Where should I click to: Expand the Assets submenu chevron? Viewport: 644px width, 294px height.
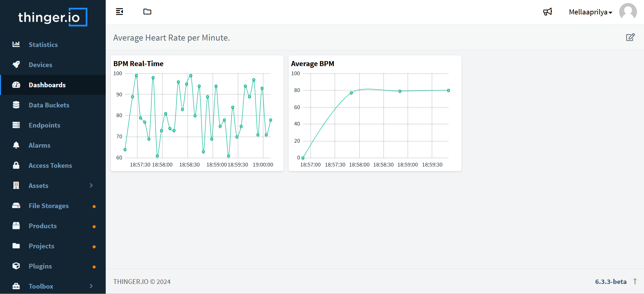coord(91,185)
